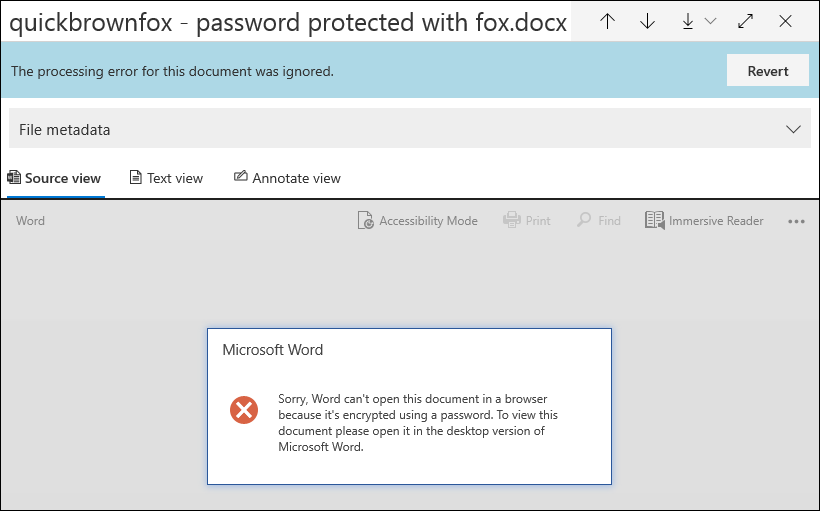Open the download options chevron
The height and width of the screenshot is (511, 820).
coord(710,21)
